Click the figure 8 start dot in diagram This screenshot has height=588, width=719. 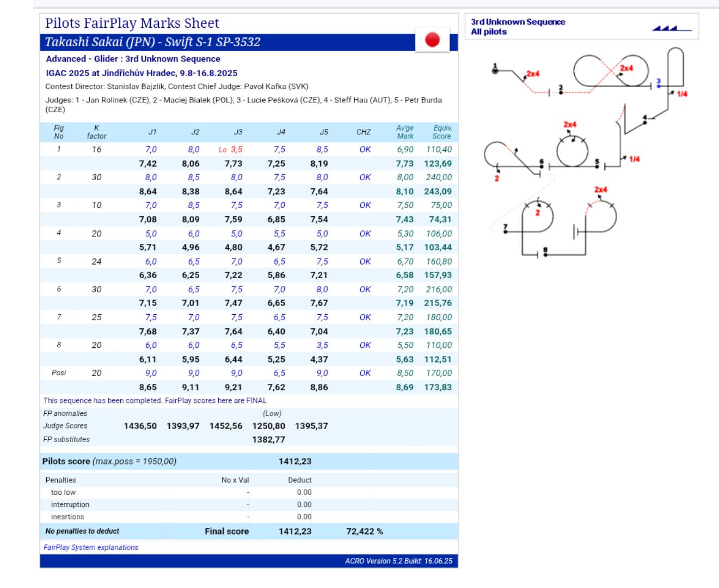(545, 254)
